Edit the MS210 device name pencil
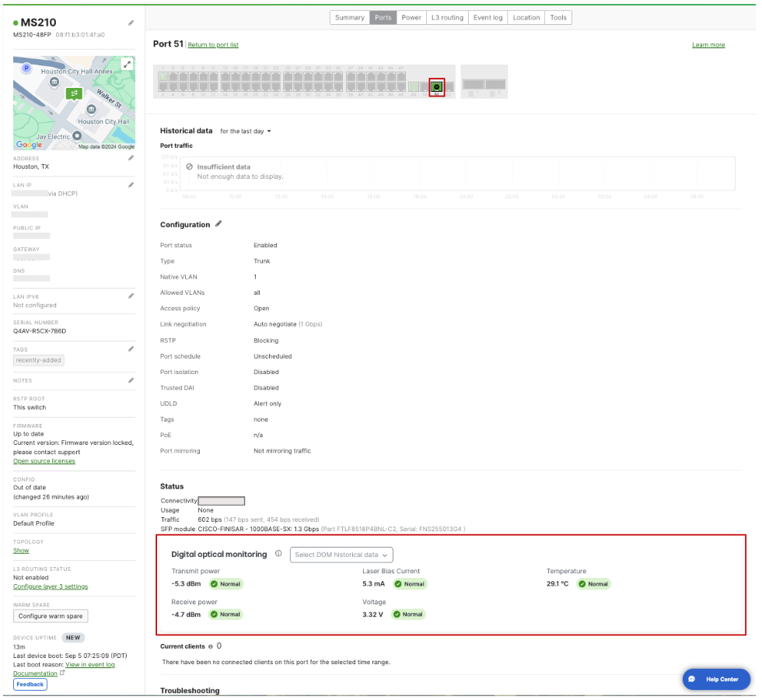762x700 pixels. [x=131, y=23]
